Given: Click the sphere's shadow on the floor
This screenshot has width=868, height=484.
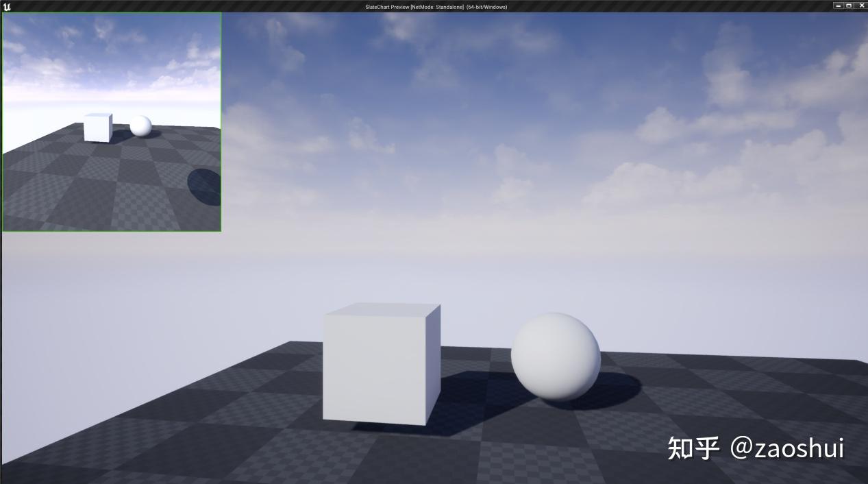Looking at the screenshot, I should point(613,388).
